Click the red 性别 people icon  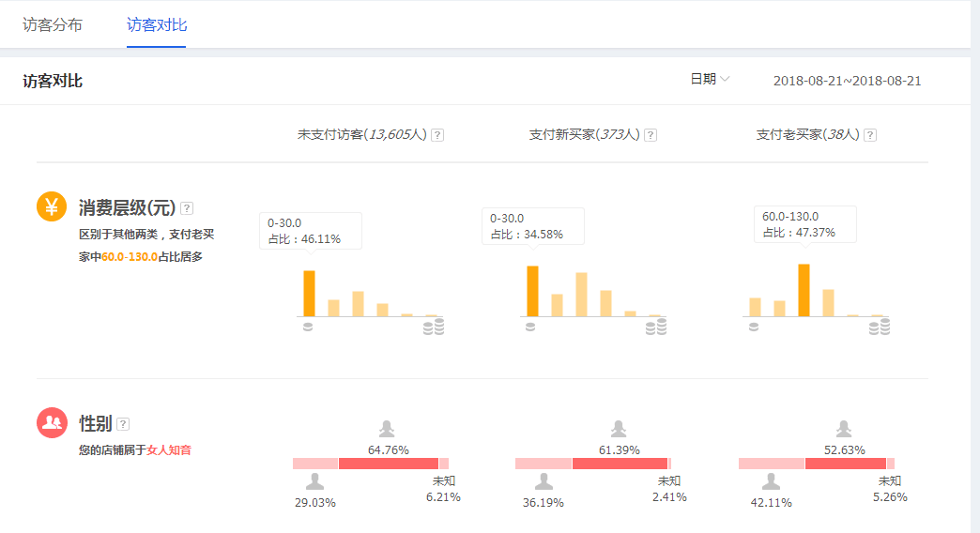pos(52,423)
